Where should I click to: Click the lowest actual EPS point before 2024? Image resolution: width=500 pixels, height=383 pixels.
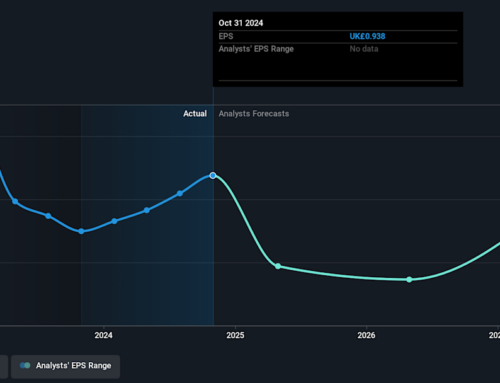tap(81, 231)
